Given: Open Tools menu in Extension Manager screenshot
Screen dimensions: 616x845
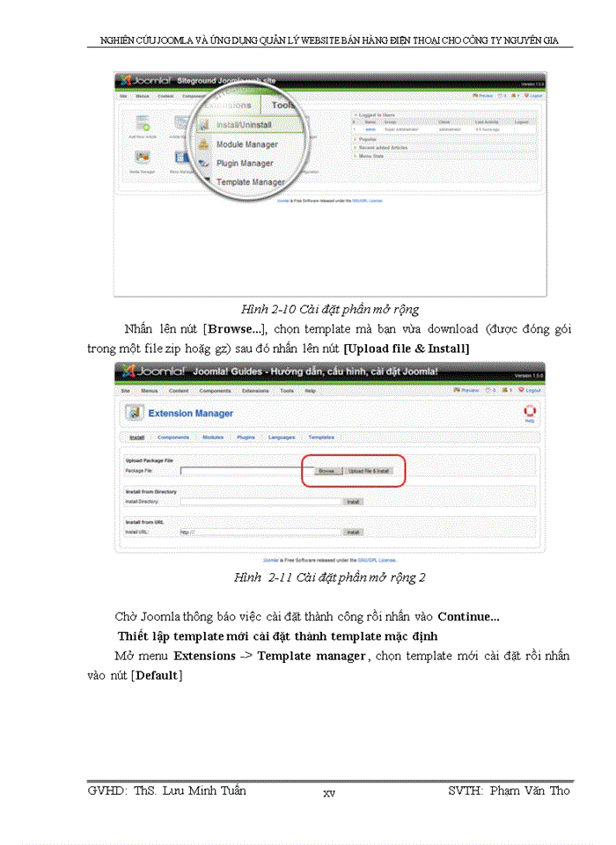Looking at the screenshot, I should (287, 391).
